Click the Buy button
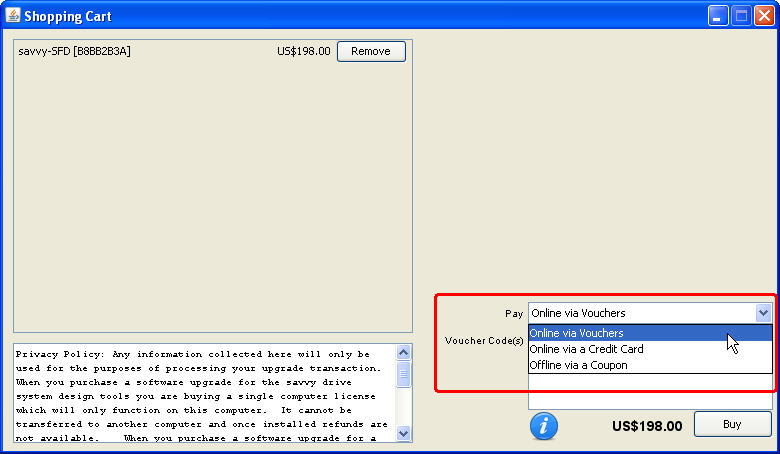 (732, 424)
